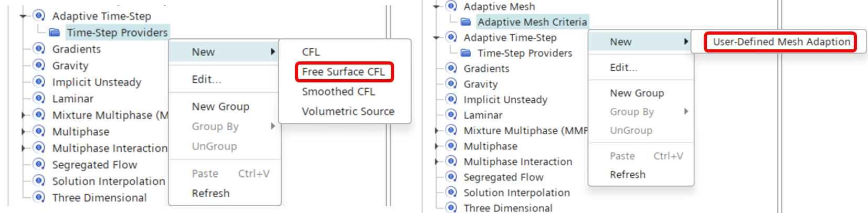
Task: Click Edit... in the left context menu
Action: pyautogui.click(x=206, y=79)
